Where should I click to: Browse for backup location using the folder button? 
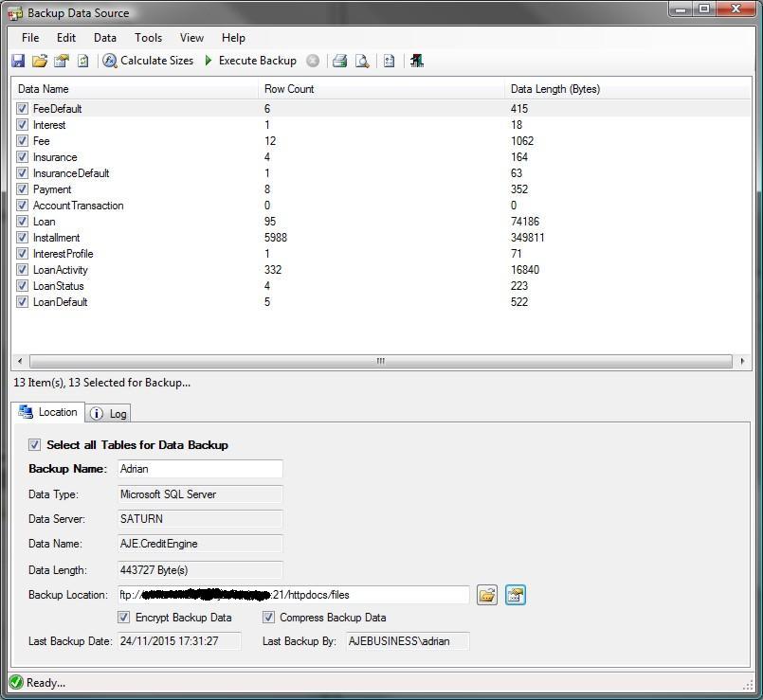(486, 595)
